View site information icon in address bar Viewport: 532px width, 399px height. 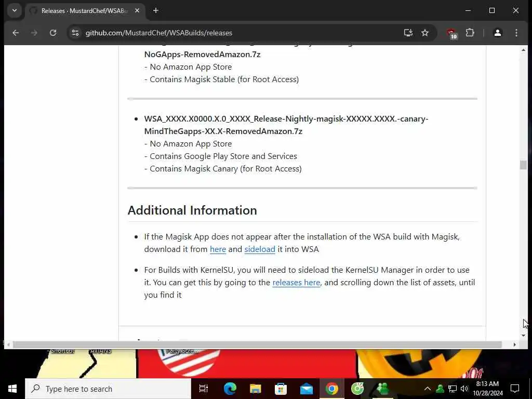point(75,33)
